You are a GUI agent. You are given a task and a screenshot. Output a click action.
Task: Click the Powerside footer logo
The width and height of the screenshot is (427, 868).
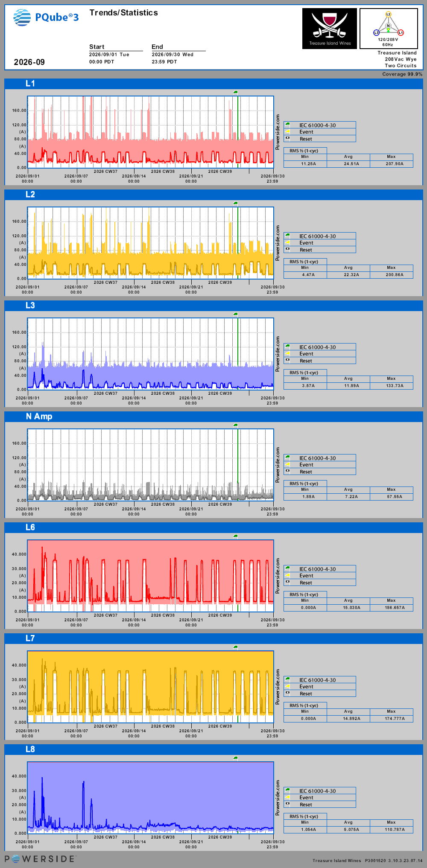pos(40,859)
